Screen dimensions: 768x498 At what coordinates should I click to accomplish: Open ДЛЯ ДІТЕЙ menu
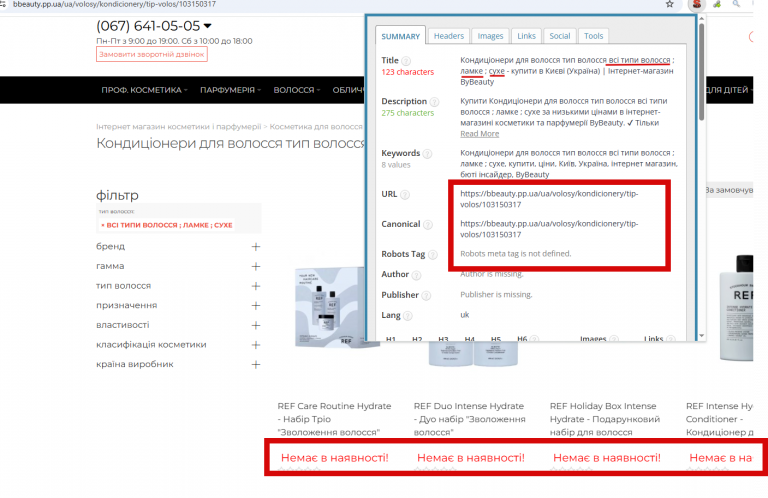729,90
